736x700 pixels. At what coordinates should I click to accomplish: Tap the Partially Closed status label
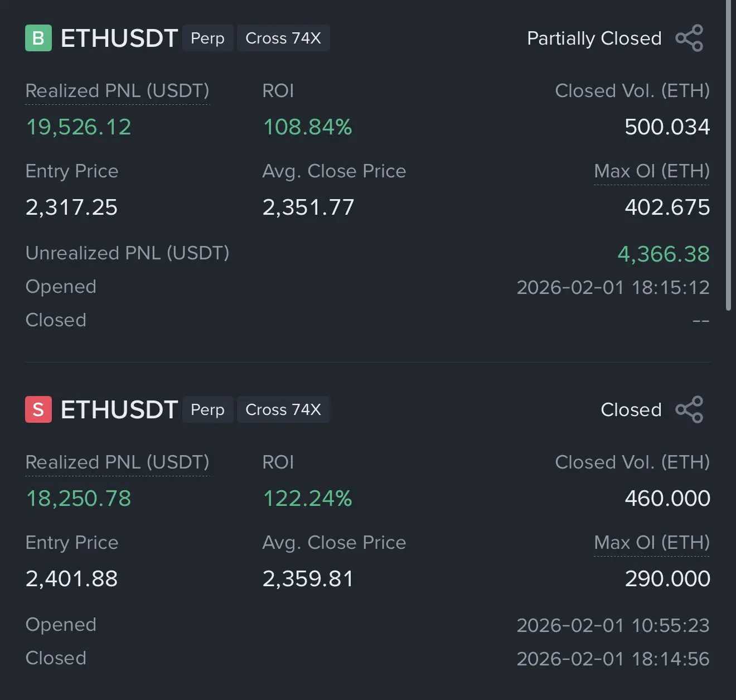pos(594,38)
